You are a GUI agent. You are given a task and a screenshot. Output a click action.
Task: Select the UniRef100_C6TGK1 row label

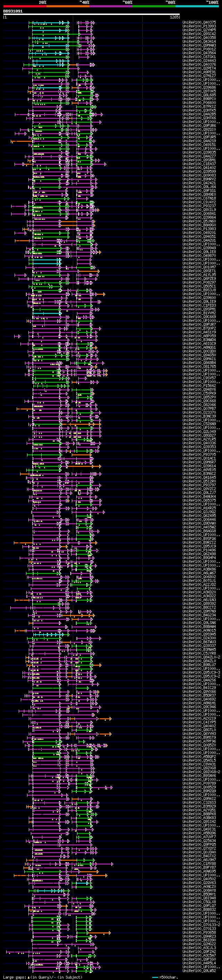click(x=199, y=57)
